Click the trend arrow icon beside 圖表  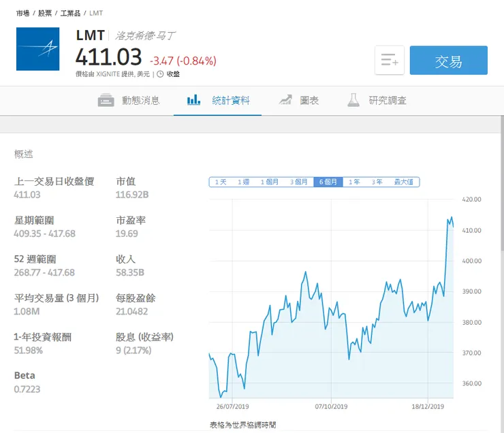click(x=285, y=100)
